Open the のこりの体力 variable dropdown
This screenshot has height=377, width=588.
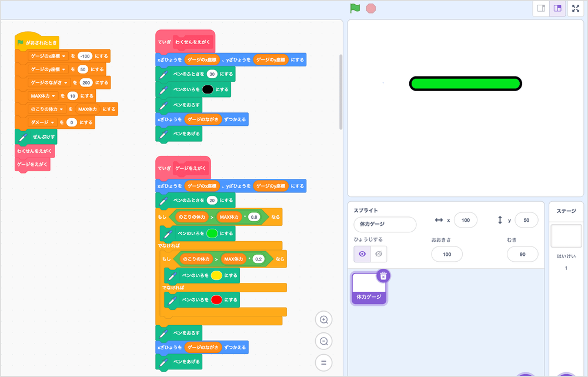[62, 109]
